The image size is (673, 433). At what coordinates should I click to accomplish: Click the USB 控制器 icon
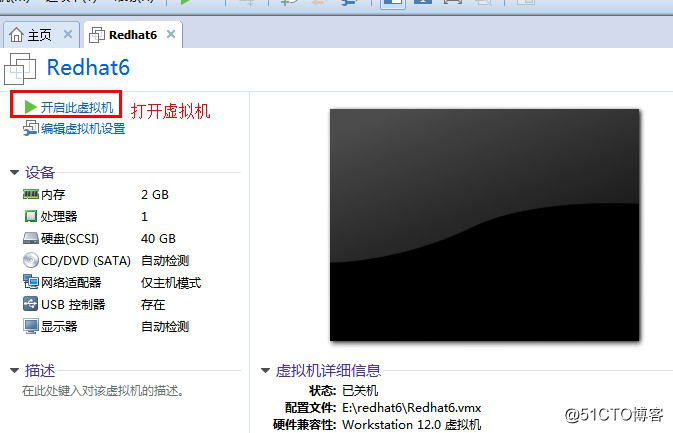[30, 304]
